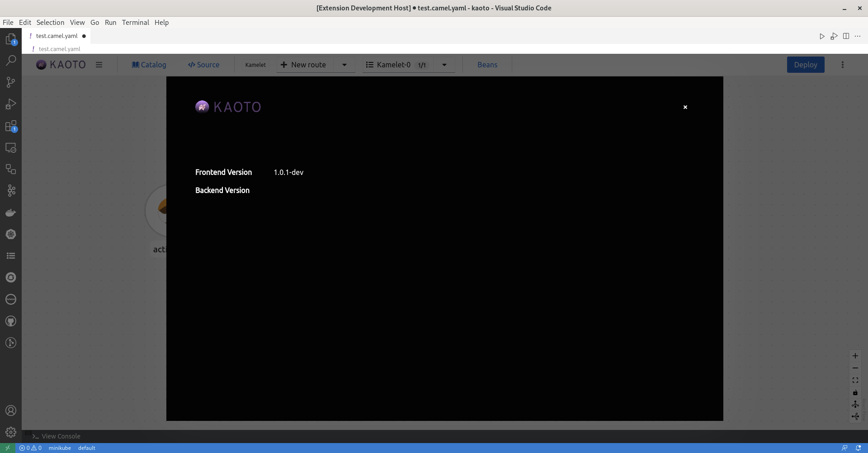Open Manage settings gear at sidebar bottom

(11, 432)
